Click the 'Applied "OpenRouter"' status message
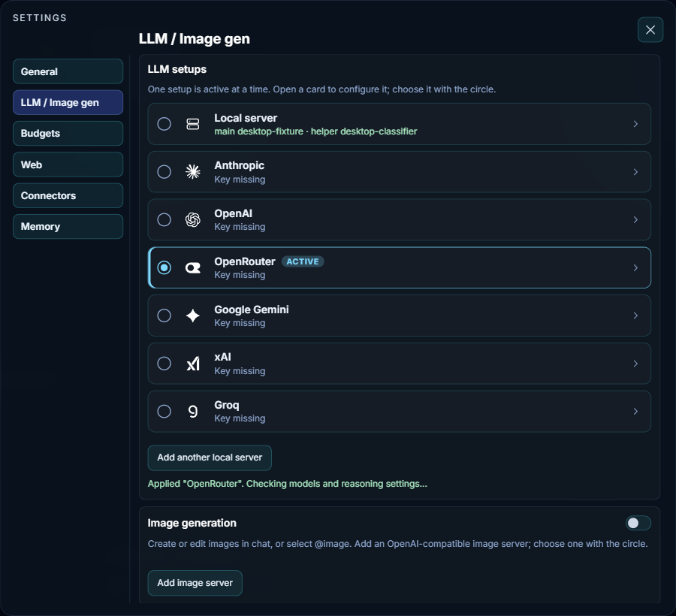 [x=287, y=484]
